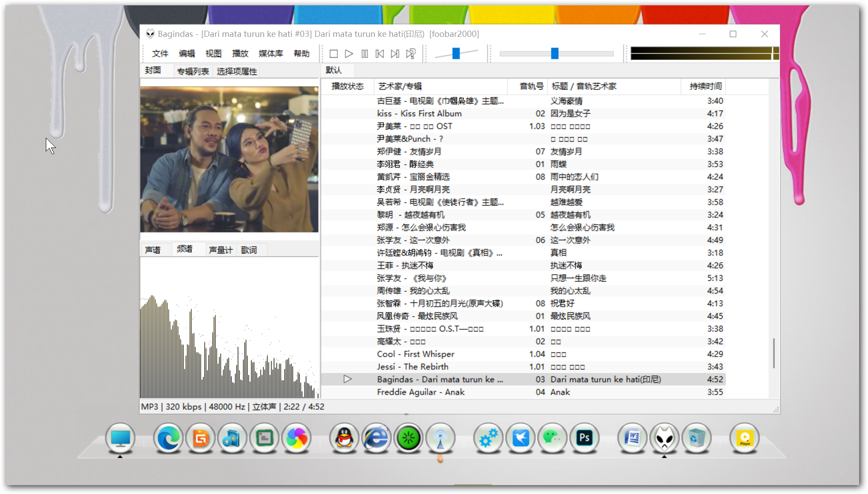Start playback with the Play triangle button
This screenshot has height=494, width=868.
point(349,54)
